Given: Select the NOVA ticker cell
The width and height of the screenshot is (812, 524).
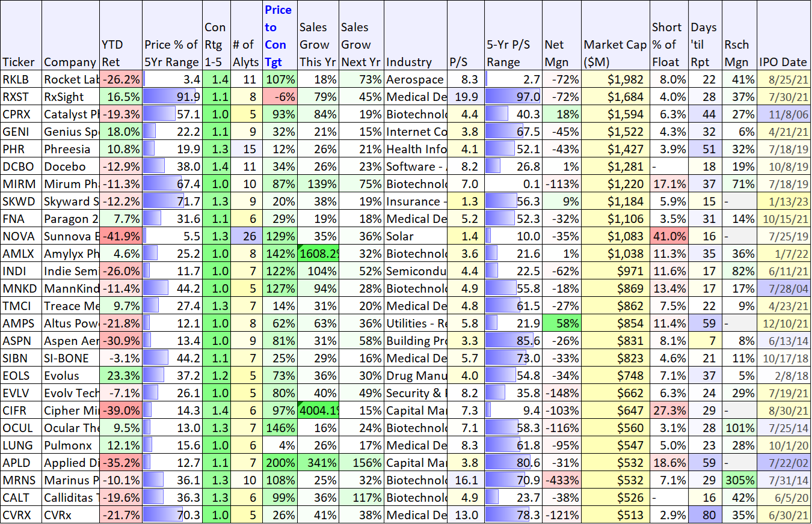Looking at the screenshot, I should 21,236.
